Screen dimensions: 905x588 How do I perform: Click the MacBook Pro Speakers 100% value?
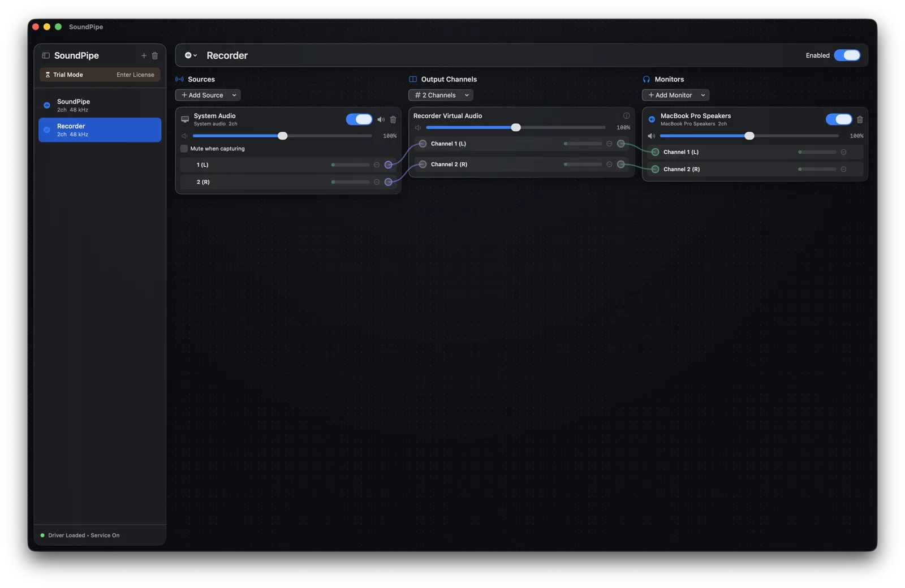coord(856,136)
